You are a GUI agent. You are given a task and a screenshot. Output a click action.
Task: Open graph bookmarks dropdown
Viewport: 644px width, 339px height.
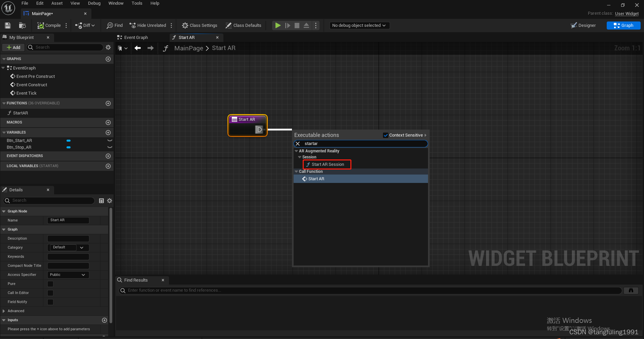[123, 48]
